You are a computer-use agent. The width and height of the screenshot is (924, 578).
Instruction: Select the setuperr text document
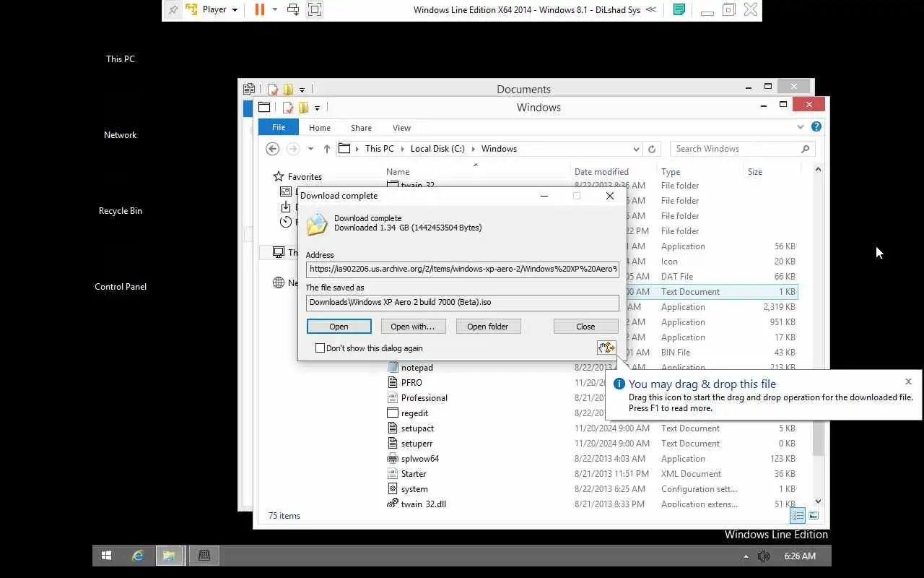[417, 444]
